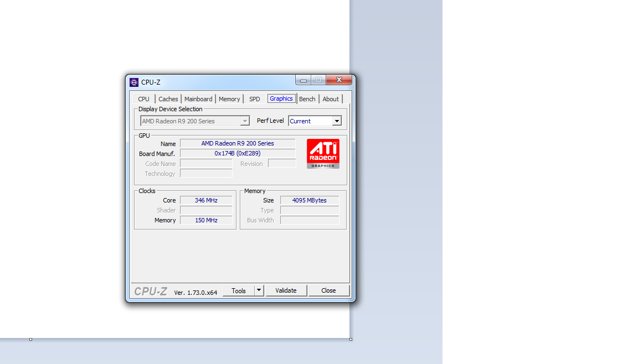Open the About tab
The image size is (638, 364).
click(331, 99)
